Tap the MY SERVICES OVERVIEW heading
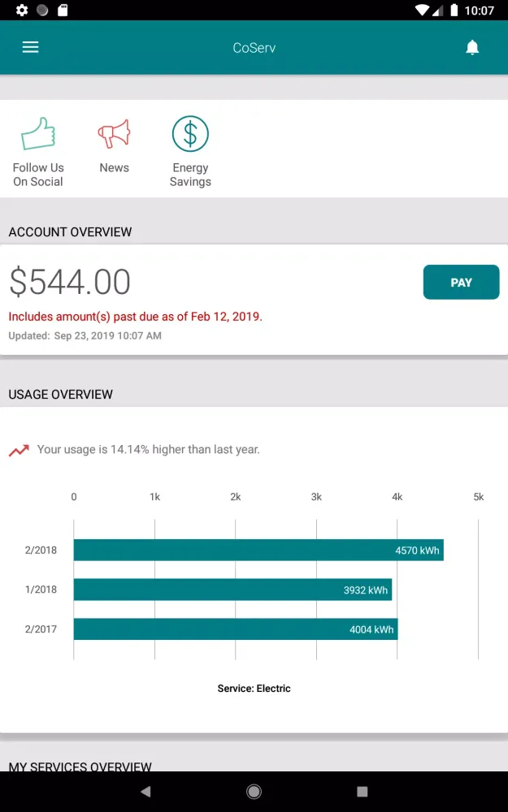508x812 pixels. [80, 767]
